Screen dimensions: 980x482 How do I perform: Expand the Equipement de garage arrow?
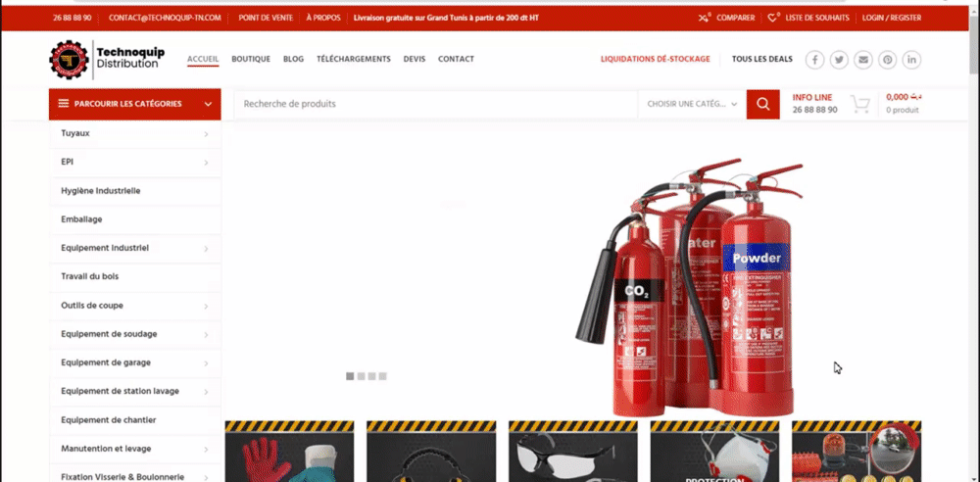click(x=206, y=363)
